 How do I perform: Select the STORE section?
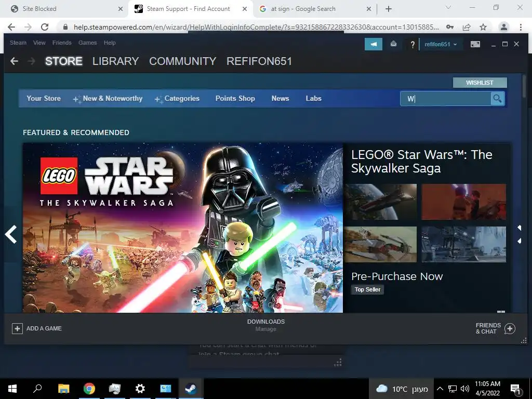(x=64, y=61)
